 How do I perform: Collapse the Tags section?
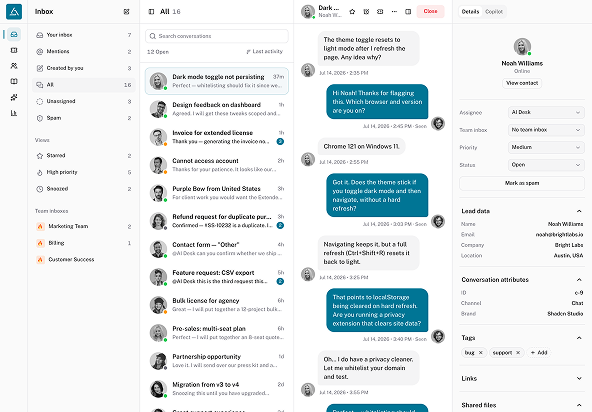(x=579, y=338)
